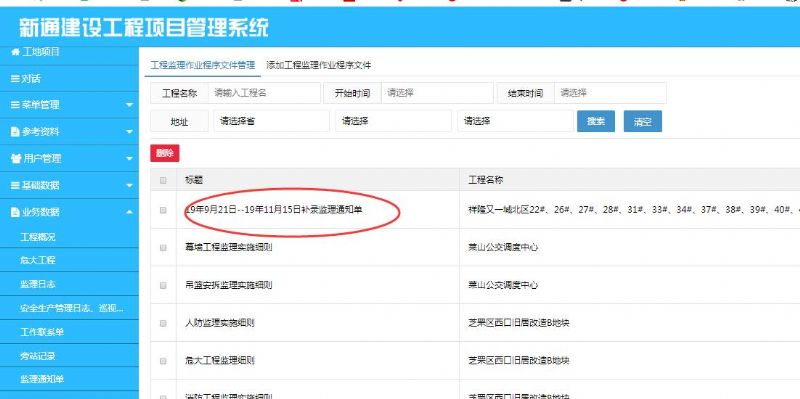Image resolution: width=800 pixels, height=399 pixels.
Task: Expand the 参考资料 menu arrow
Action: click(129, 132)
